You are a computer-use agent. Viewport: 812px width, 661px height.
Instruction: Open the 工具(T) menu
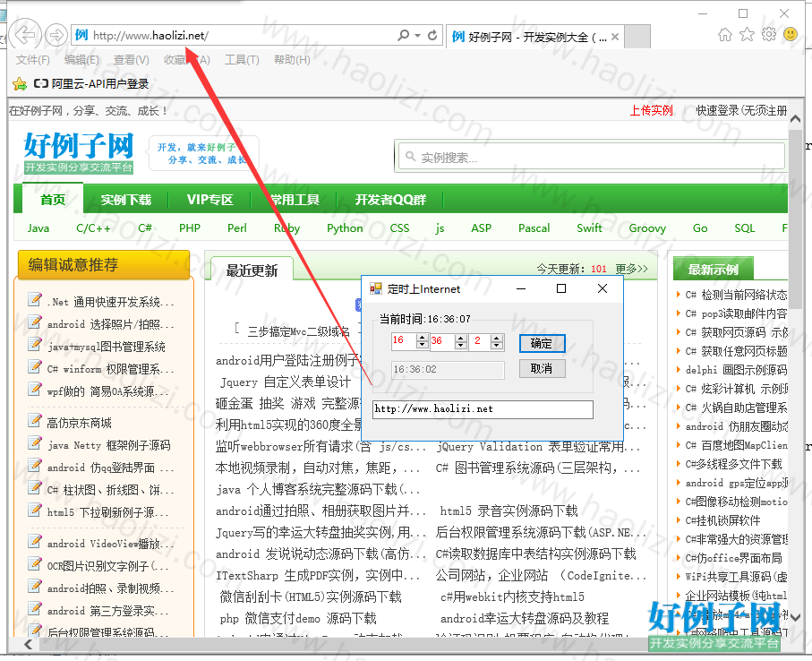pyautogui.click(x=242, y=60)
